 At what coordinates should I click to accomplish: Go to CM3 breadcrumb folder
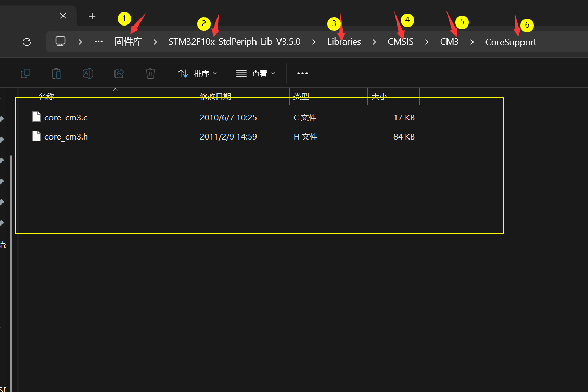pos(449,42)
